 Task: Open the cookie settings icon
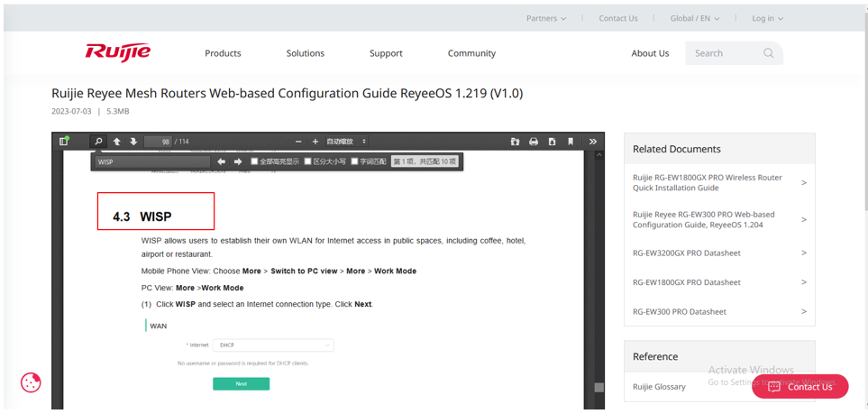point(31,382)
